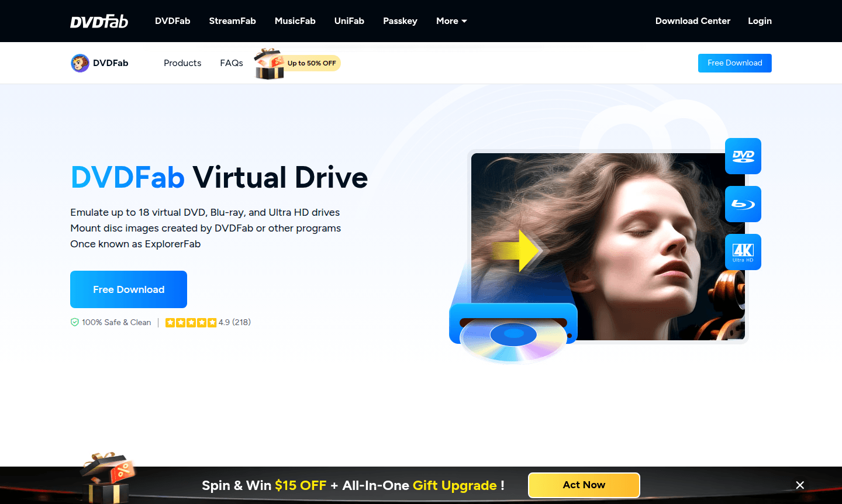842x504 pixels.
Task: Click the DVD format icon
Action: tap(743, 156)
